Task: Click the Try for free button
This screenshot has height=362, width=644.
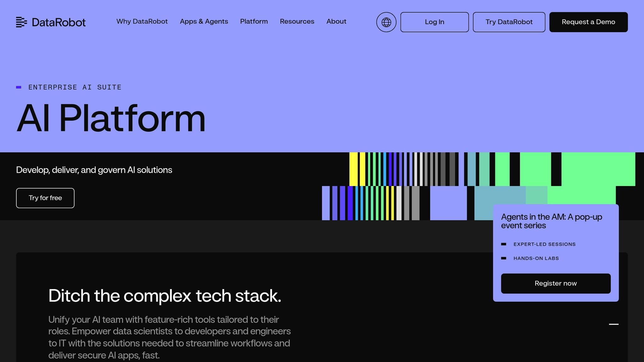Action: click(x=45, y=198)
